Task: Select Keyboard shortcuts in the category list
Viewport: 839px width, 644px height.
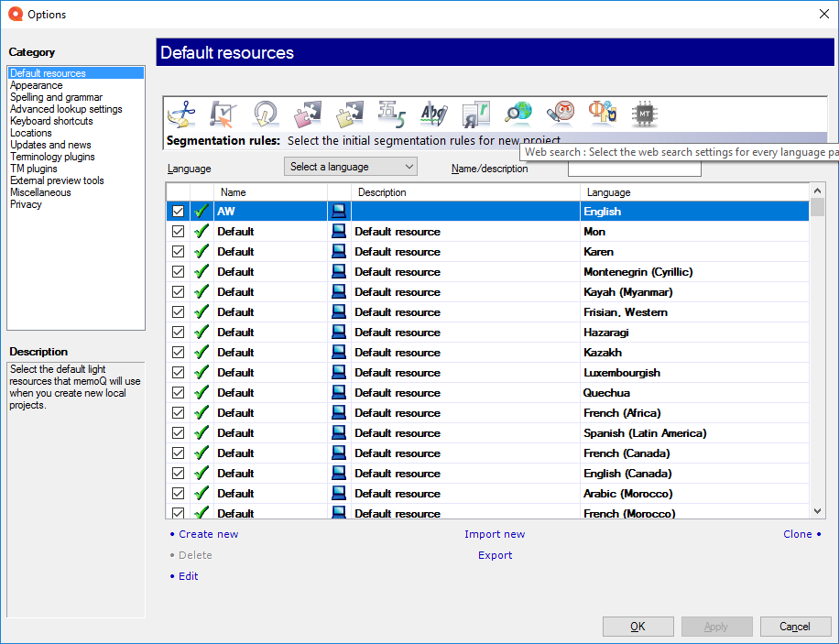Action: 51,121
